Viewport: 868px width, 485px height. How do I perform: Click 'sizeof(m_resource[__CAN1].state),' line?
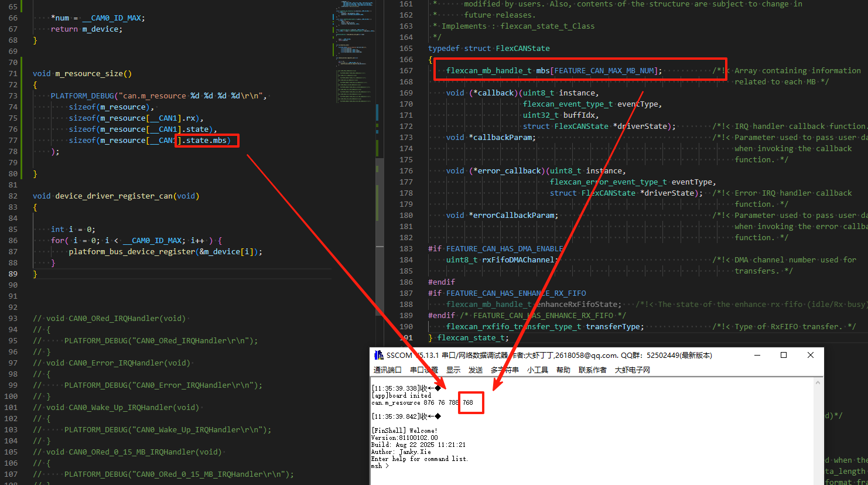(x=143, y=129)
